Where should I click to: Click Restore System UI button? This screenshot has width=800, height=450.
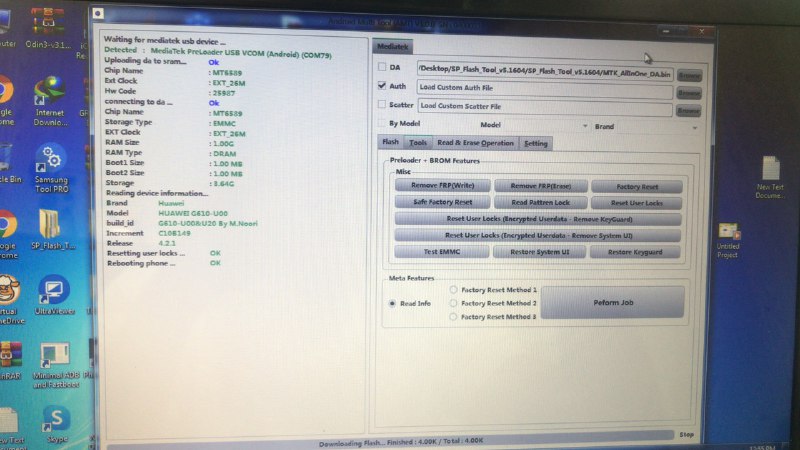click(x=539, y=252)
